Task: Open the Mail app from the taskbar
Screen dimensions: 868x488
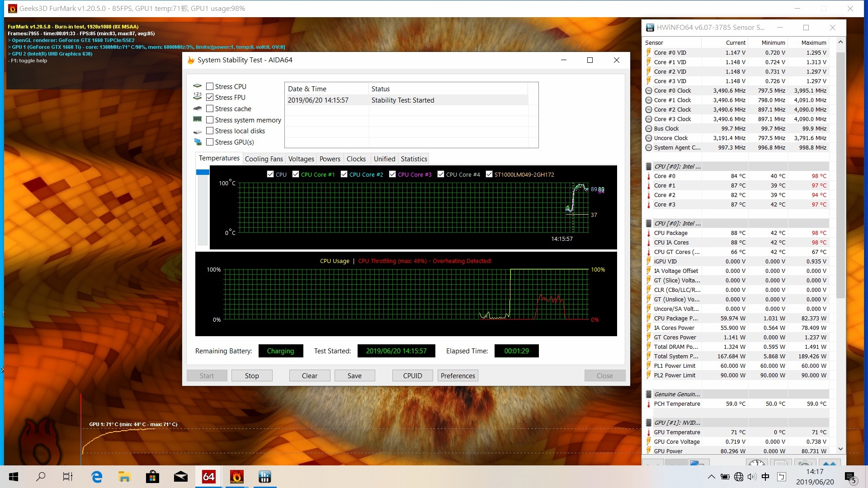Action: (x=181, y=477)
